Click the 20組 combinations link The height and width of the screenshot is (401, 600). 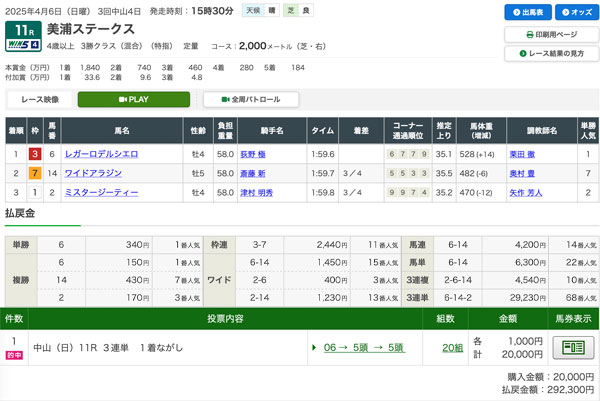[452, 347]
